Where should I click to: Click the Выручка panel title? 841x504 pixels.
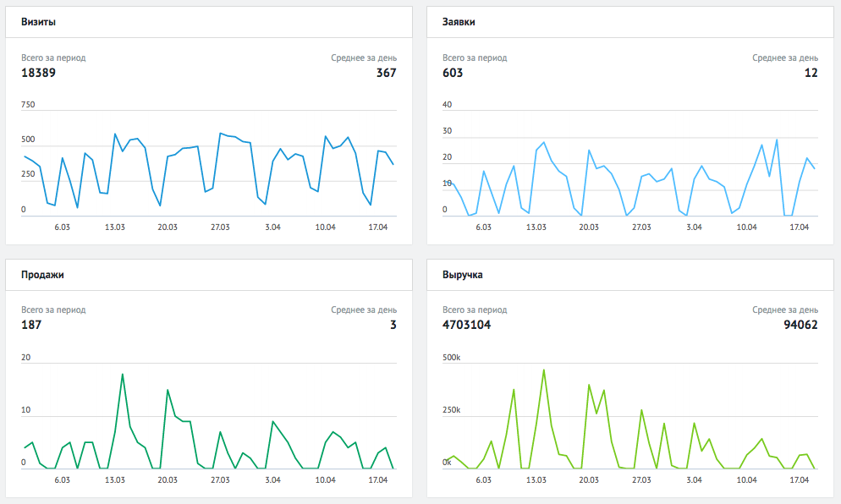[x=463, y=275]
